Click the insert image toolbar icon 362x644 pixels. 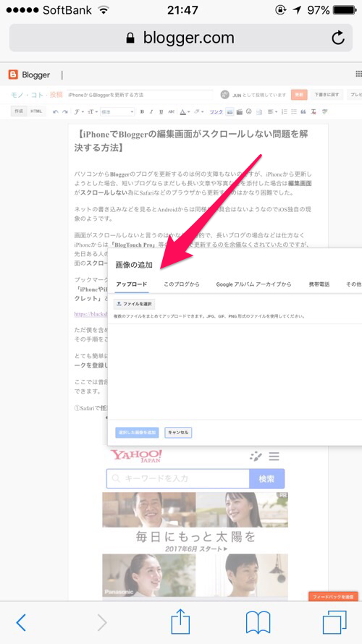[x=230, y=111]
